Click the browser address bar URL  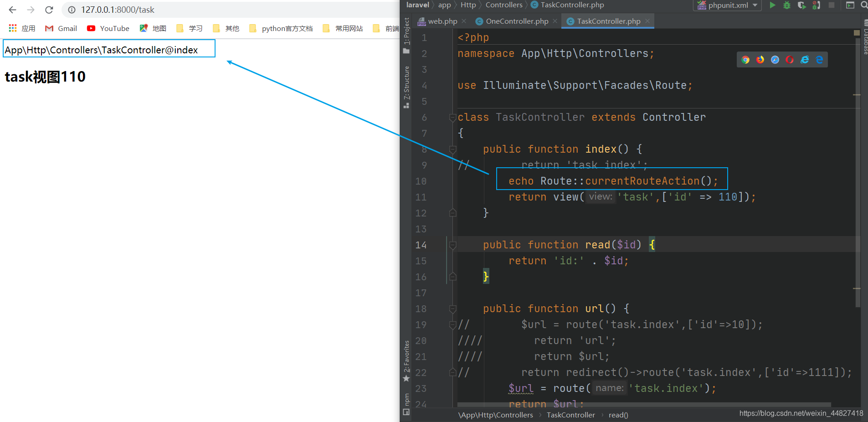[118, 10]
